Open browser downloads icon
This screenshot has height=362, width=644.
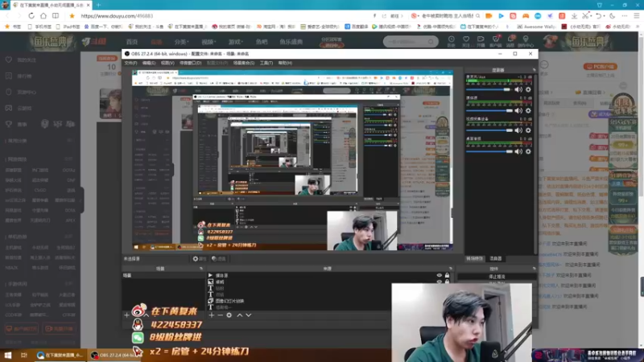(x=574, y=15)
